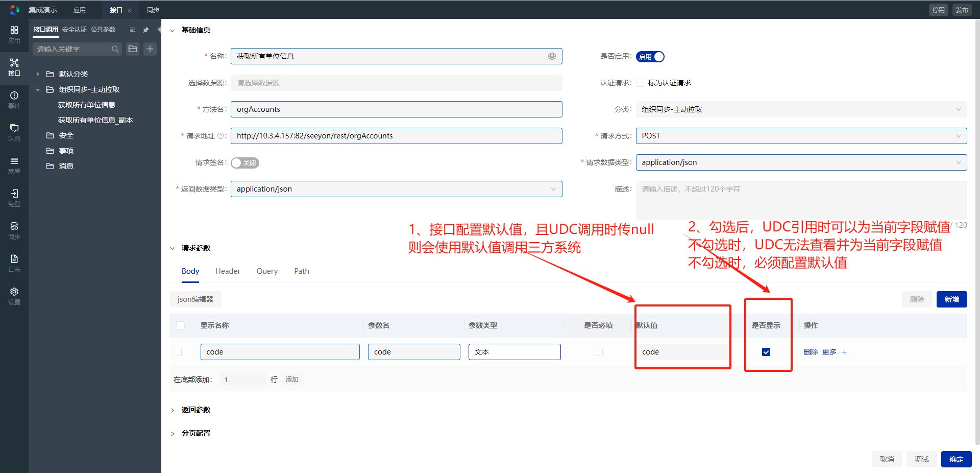Open the 分类 dropdown
The image size is (980, 473).
click(x=801, y=109)
